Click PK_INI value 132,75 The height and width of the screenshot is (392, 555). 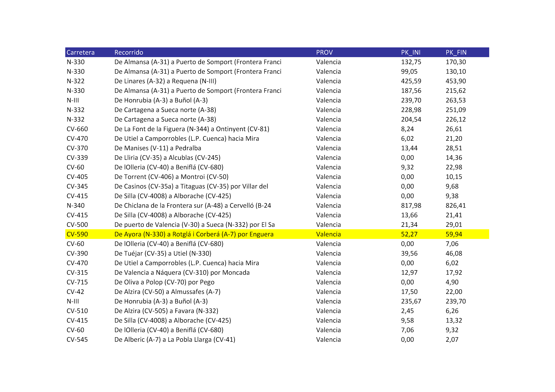click(411, 62)
